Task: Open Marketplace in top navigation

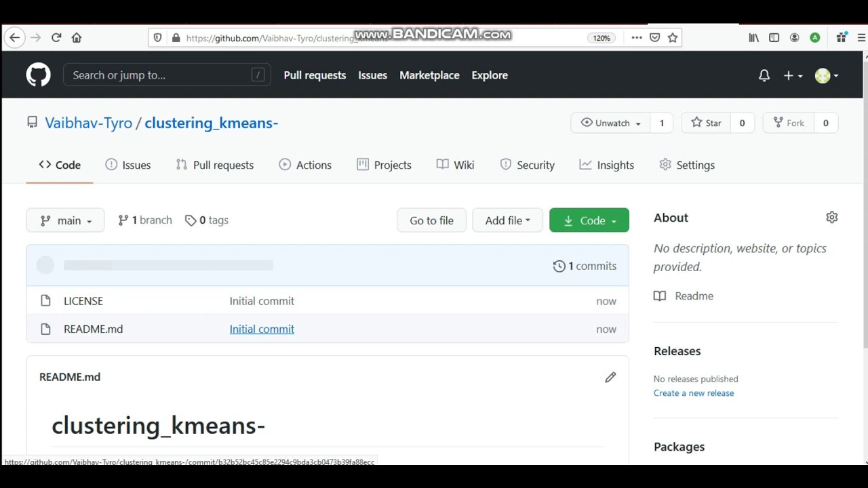Action: [429, 75]
